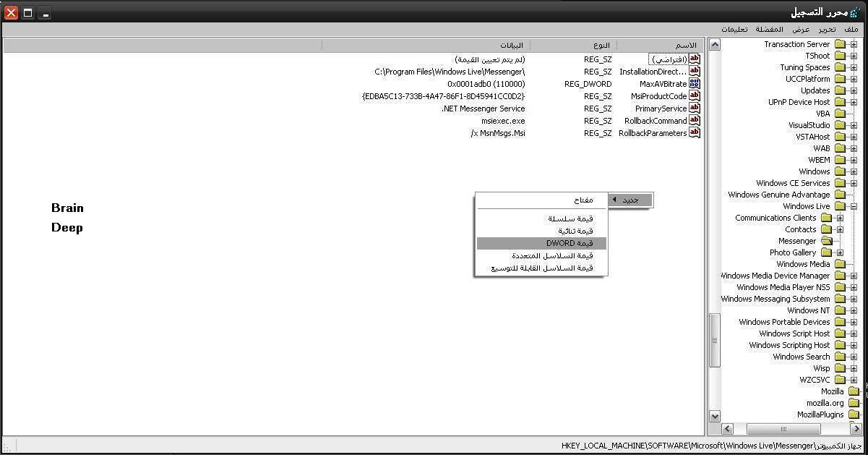Select the Windows Messaging Subsystem key

coord(775,299)
